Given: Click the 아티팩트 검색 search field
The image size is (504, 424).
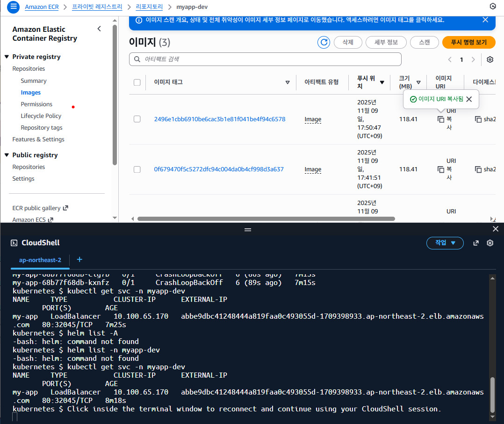Looking at the screenshot, I should [x=265, y=59].
